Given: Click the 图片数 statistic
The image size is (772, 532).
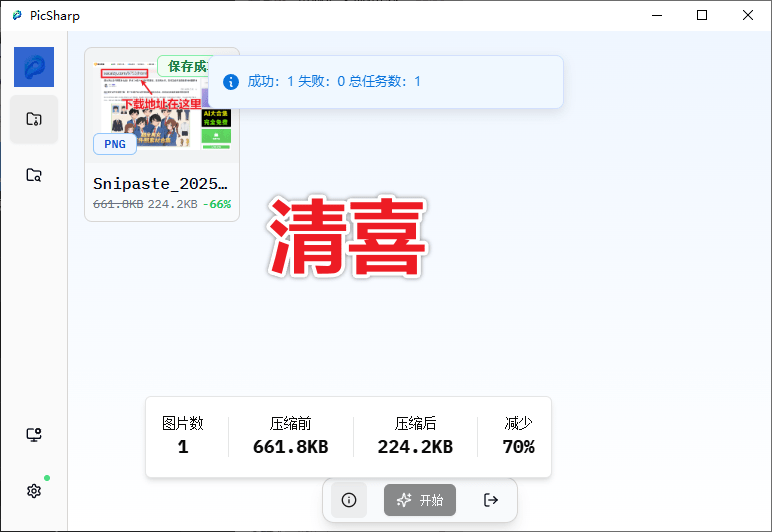Looking at the screenshot, I should [x=183, y=436].
